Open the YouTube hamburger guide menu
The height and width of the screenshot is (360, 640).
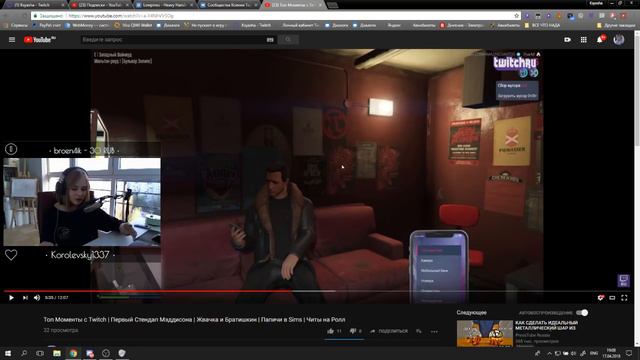(12, 40)
